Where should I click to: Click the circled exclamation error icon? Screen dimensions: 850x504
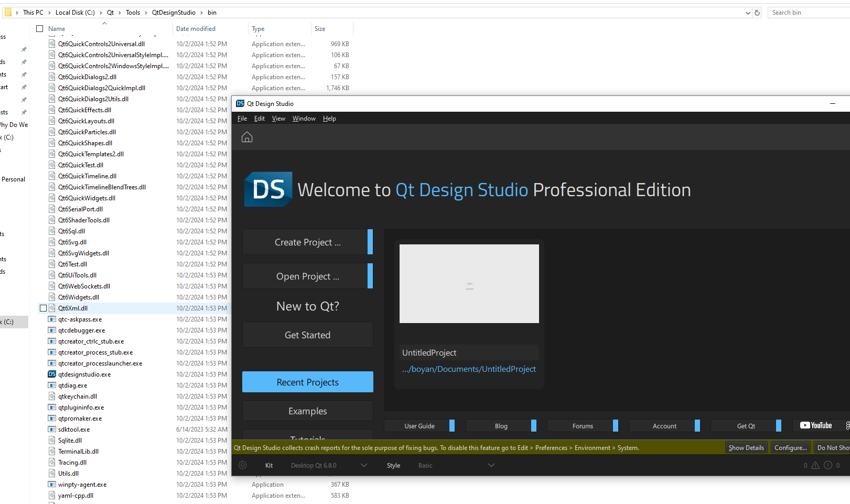828,465
